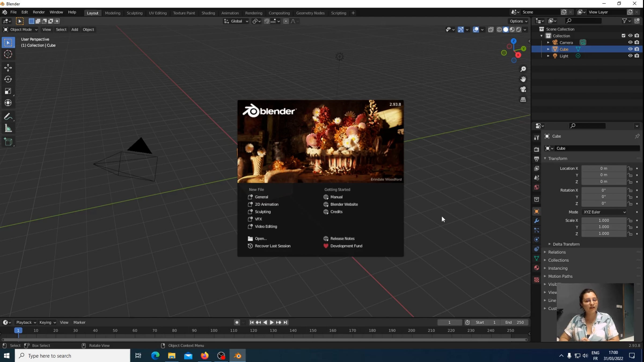
Task: Select the Measure tool
Action: (x=8, y=128)
